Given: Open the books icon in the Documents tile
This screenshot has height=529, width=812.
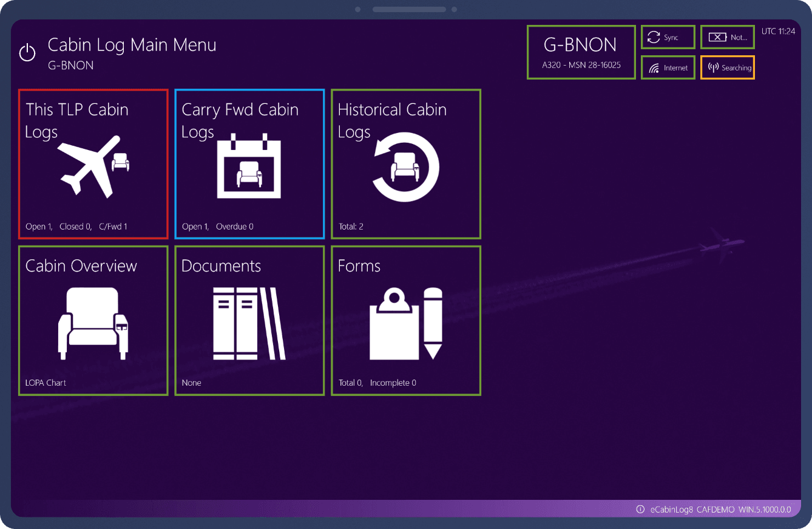Looking at the screenshot, I should (249, 324).
